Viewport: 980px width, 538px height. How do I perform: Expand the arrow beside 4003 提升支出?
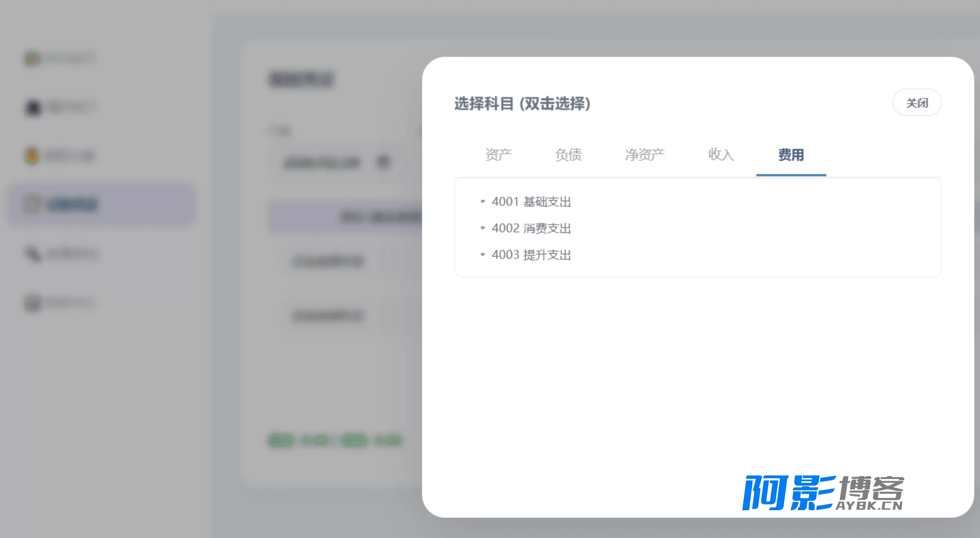[483, 254]
